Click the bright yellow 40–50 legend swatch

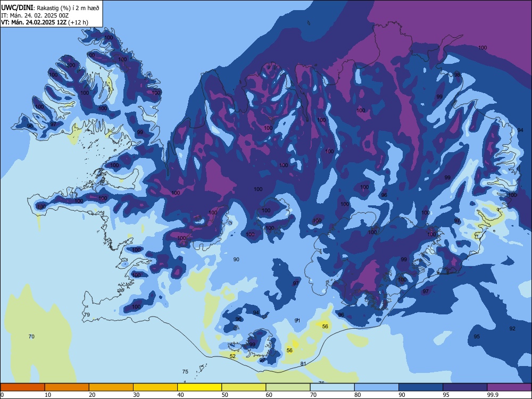pyautogui.click(x=199, y=387)
